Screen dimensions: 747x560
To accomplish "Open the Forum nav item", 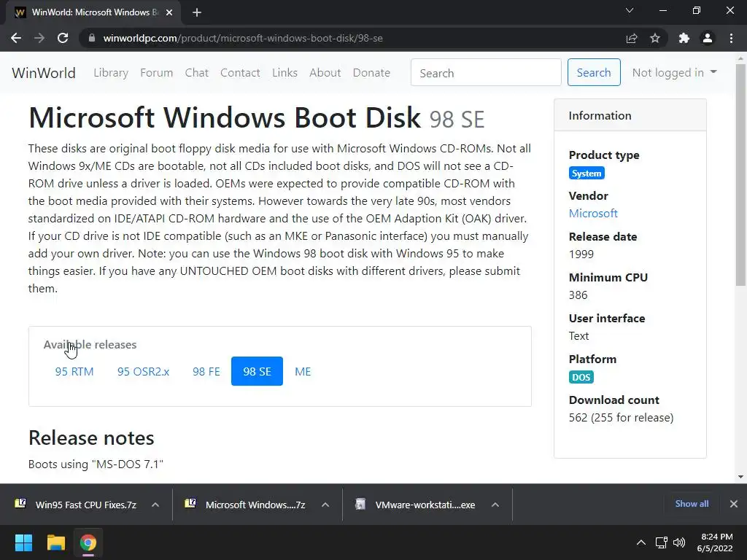I will tap(156, 73).
